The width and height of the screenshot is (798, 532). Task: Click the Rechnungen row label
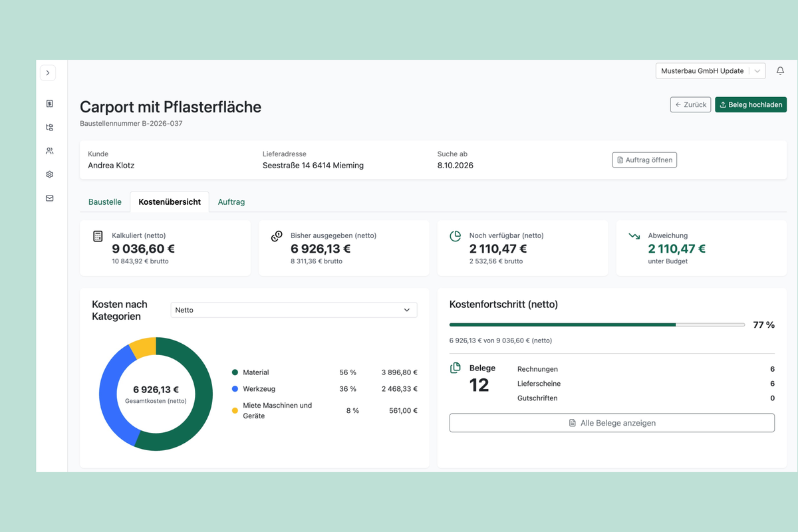click(537, 369)
